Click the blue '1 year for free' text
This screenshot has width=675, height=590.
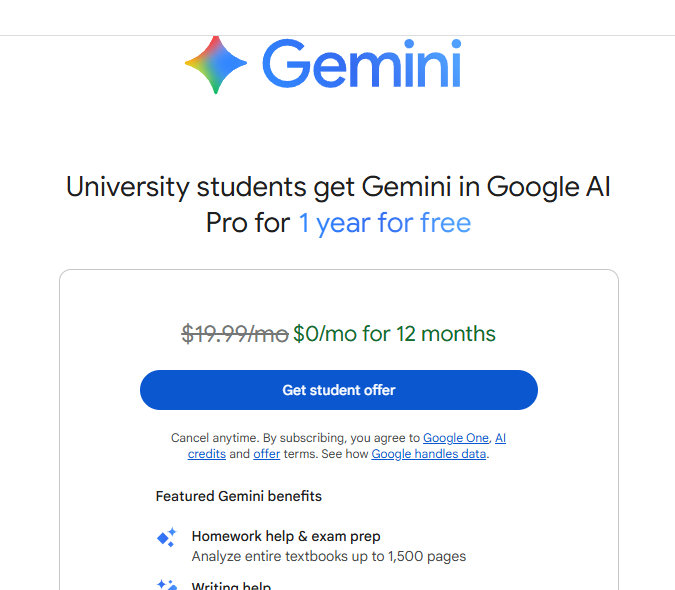pos(384,222)
